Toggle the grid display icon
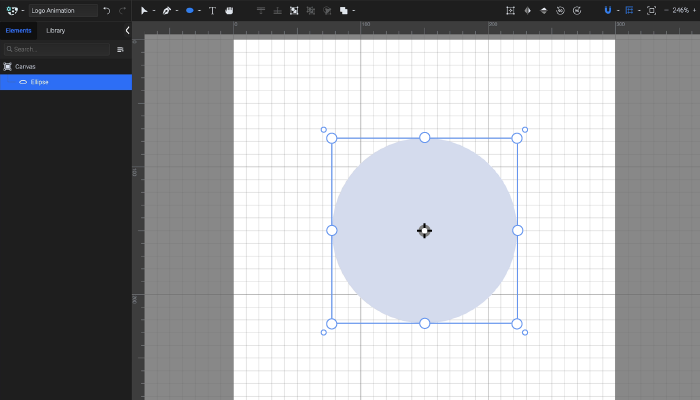Image resolution: width=700 pixels, height=400 pixels. tap(629, 10)
